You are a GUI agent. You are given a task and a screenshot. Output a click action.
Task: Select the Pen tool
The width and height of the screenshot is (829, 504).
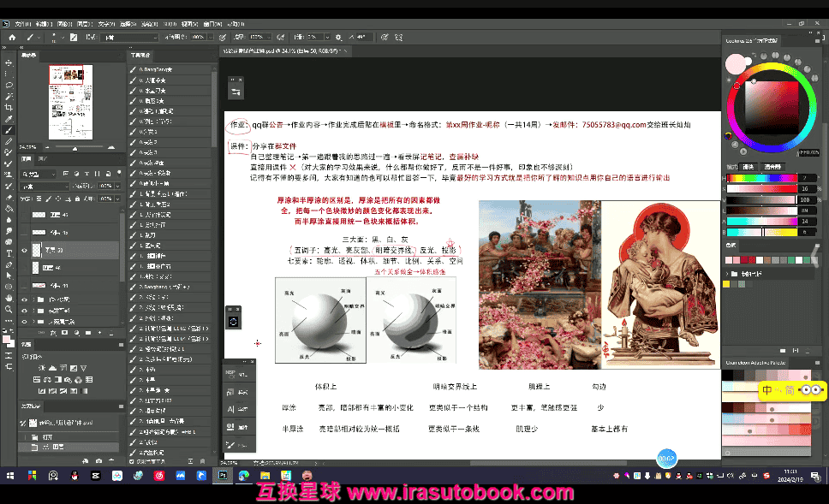click(9, 264)
